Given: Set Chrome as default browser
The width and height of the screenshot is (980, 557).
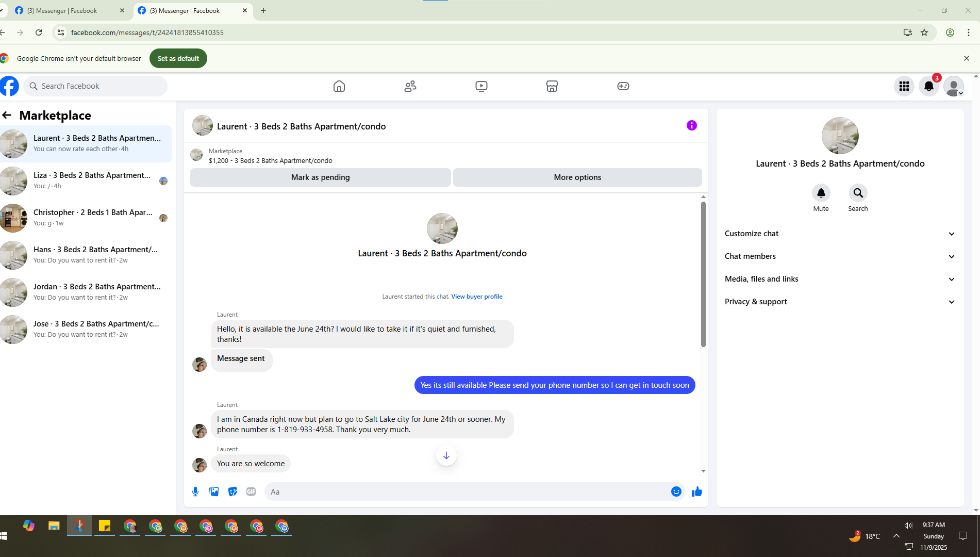Looking at the screenshot, I should (178, 58).
